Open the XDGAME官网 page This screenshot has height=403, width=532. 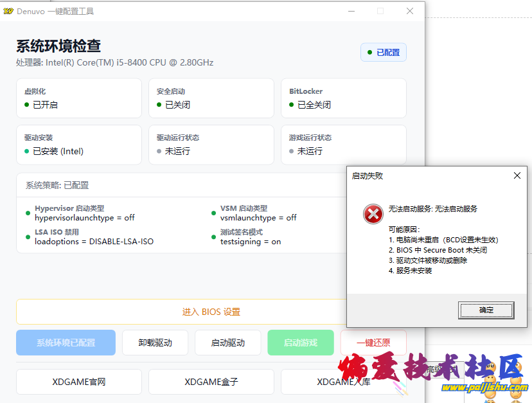[x=78, y=381]
